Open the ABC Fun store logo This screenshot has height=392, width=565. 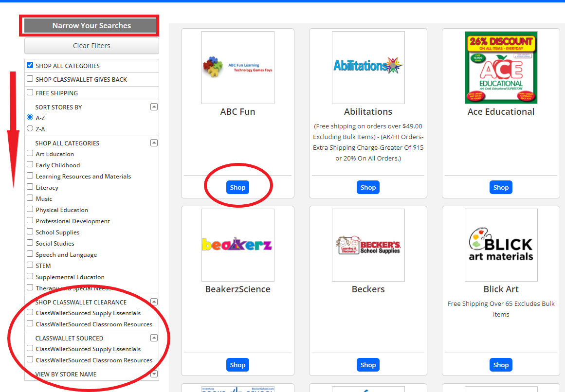coord(238,68)
